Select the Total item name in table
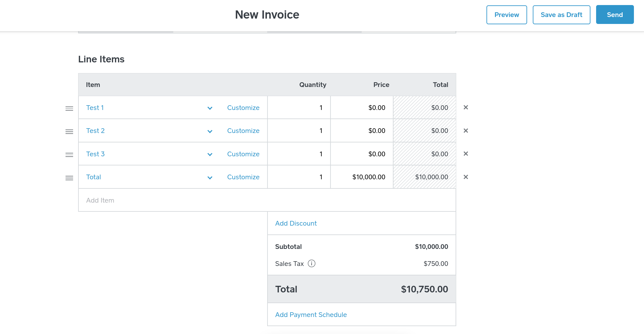This screenshot has height=334, width=644. 94,177
